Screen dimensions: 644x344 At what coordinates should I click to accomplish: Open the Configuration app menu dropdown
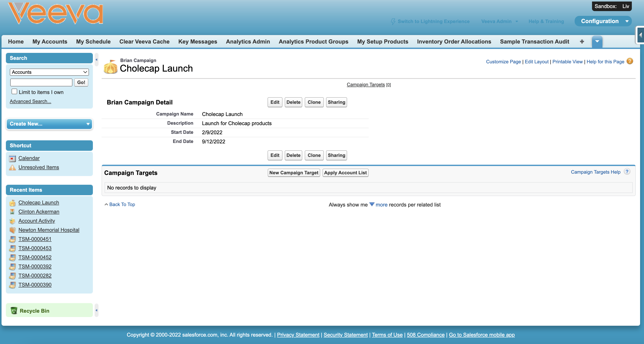[x=627, y=21]
